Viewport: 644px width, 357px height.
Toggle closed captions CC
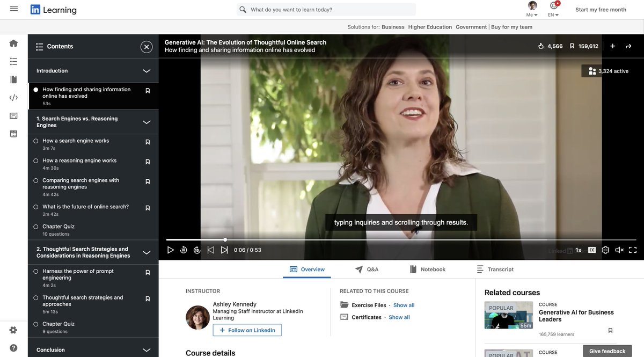pyautogui.click(x=592, y=250)
